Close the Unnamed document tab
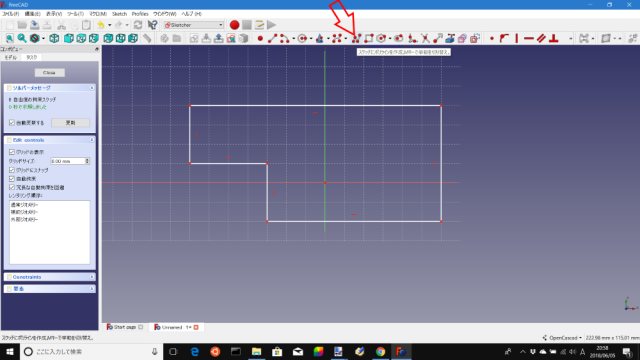The height and width of the screenshot is (360, 640). coord(196,327)
